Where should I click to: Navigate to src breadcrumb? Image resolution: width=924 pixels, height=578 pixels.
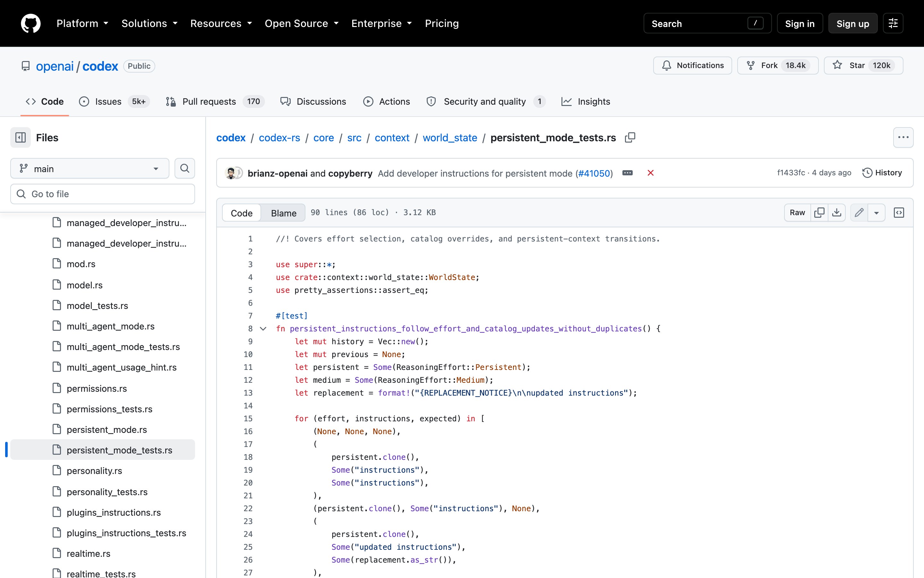(354, 138)
